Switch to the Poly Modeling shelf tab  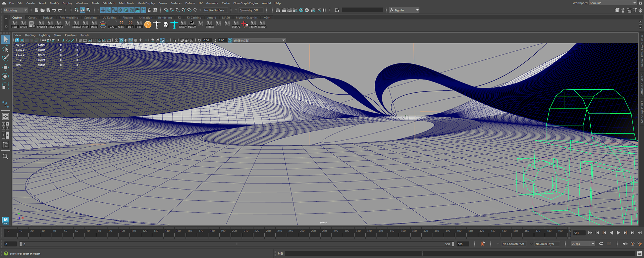click(69, 17)
